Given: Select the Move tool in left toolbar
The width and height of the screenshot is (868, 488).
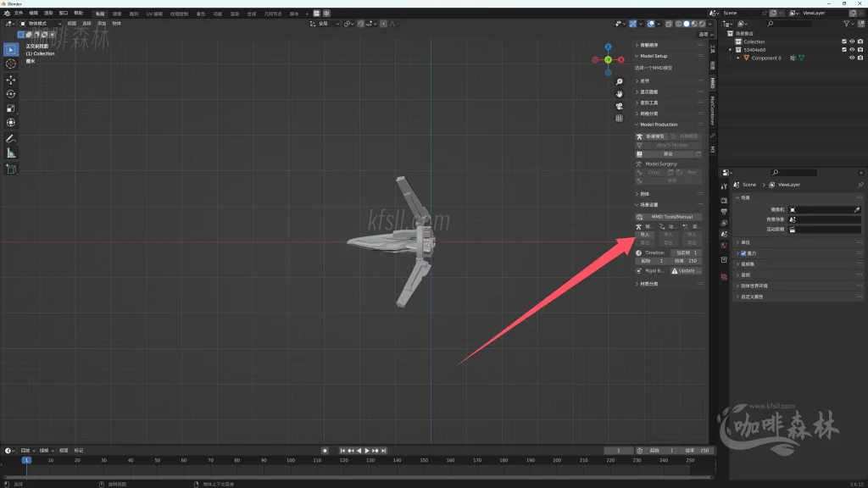Looking at the screenshot, I should (11, 79).
